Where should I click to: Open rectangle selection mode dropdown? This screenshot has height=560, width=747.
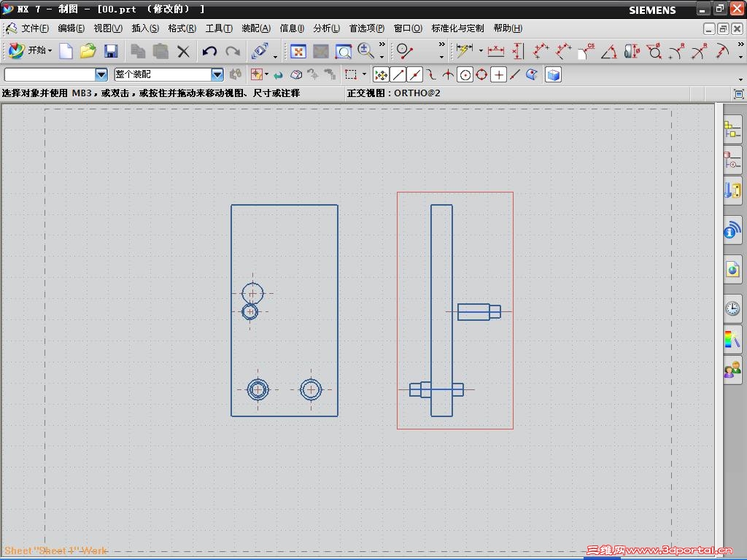coord(365,74)
